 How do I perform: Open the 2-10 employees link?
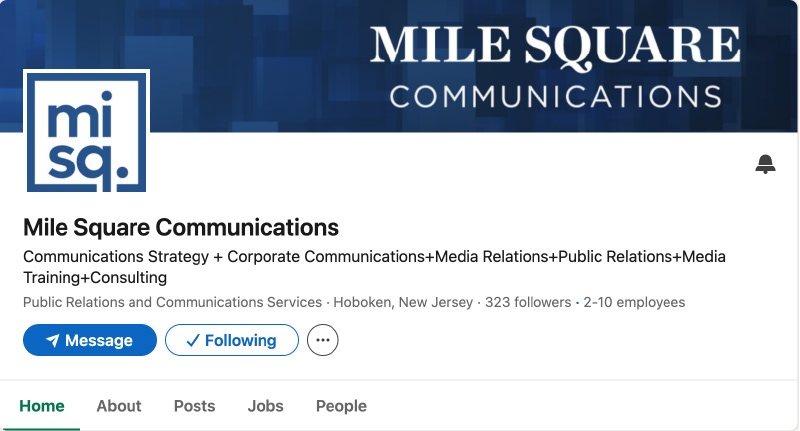[634, 302]
